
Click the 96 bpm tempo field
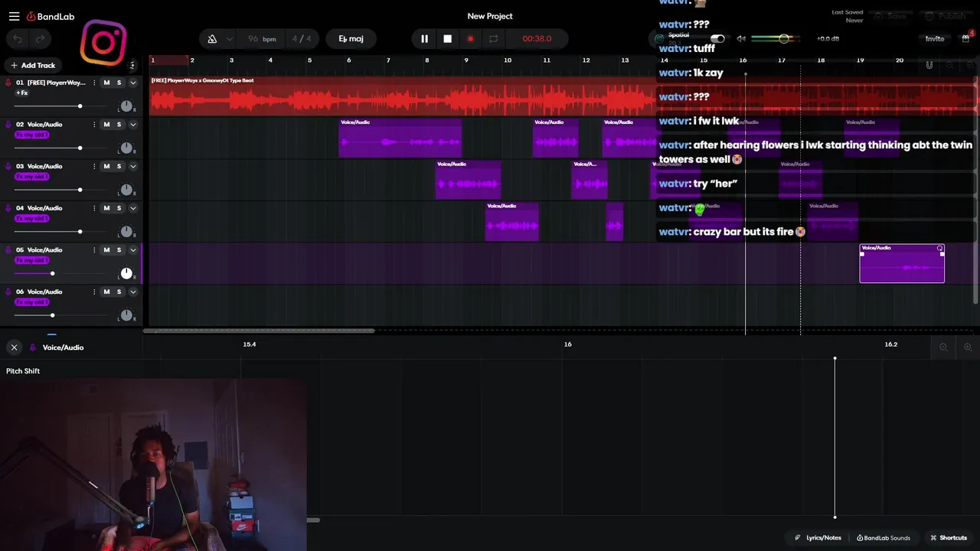click(262, 39)
